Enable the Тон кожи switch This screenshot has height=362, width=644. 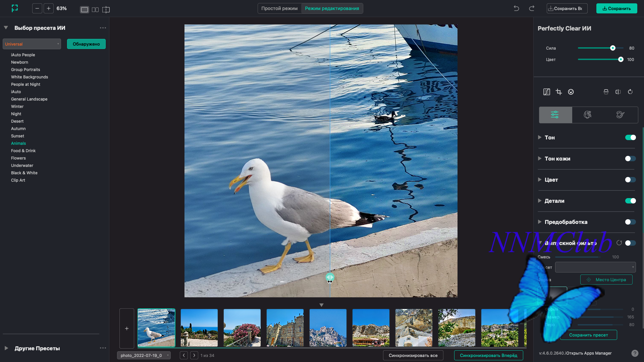click(631, 159)
